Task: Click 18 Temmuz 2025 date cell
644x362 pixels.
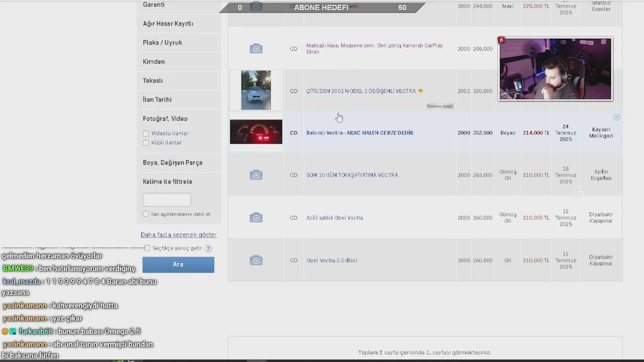Action: [x=566, y=175]
